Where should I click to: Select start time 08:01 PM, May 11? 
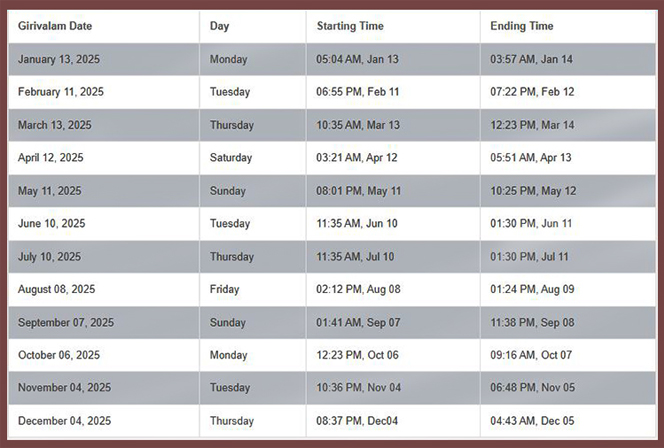coord(359,191)
